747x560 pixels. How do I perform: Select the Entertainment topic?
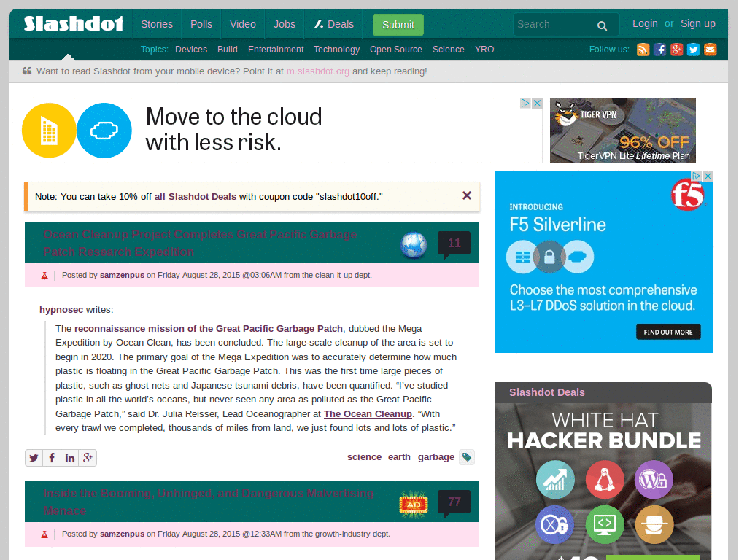276,50
